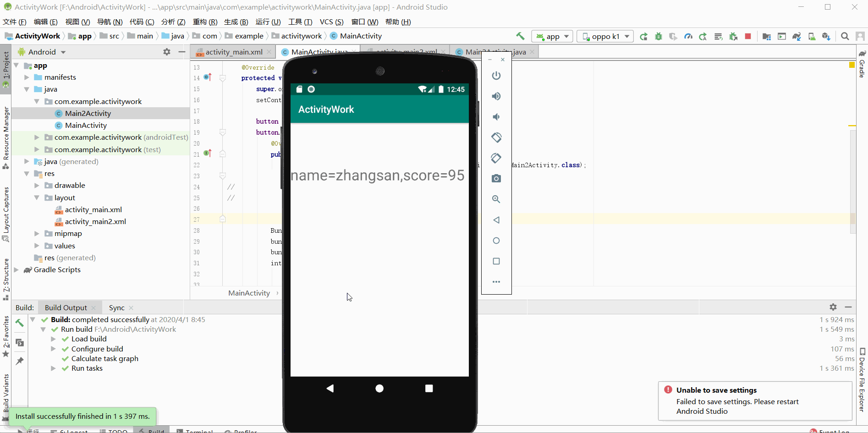Close the activity_main.xml tab
Screen dimensions: 868x433
click(x=269, y=52)
